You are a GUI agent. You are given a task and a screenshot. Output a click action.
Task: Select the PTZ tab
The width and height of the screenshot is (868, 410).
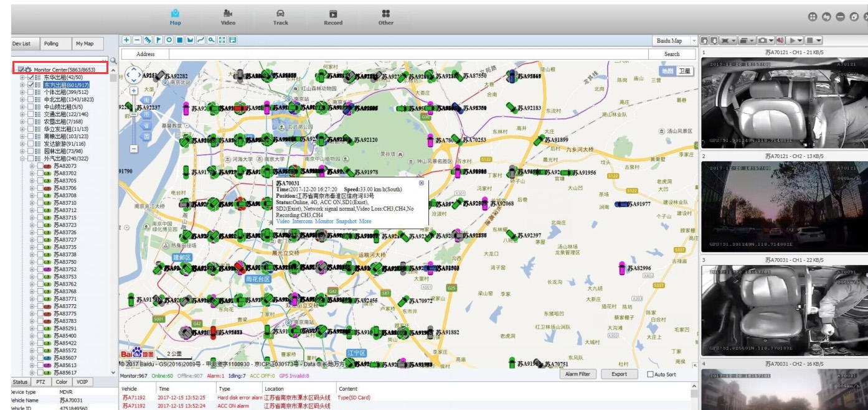click(x=40, y=382)
